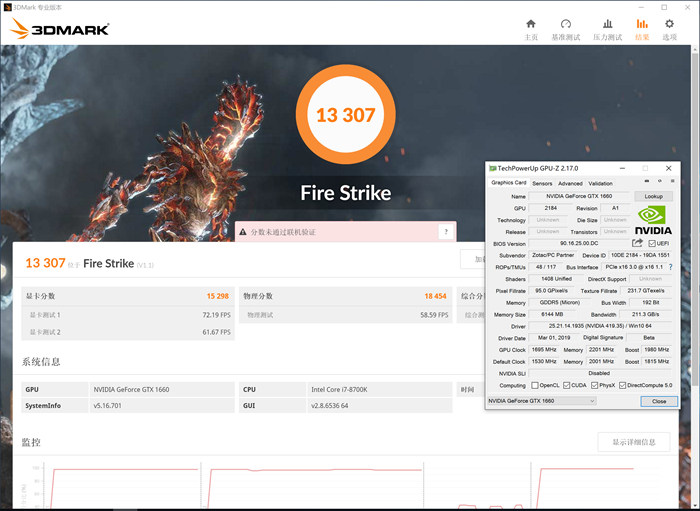Click the GPU Clock 1695 MHz field
The image size is (700, 511).
tap(544, 349)
